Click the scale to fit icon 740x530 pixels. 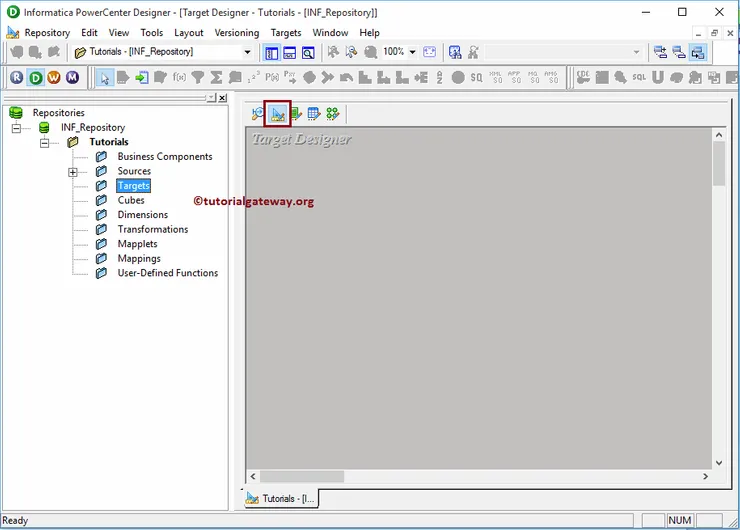429,52
